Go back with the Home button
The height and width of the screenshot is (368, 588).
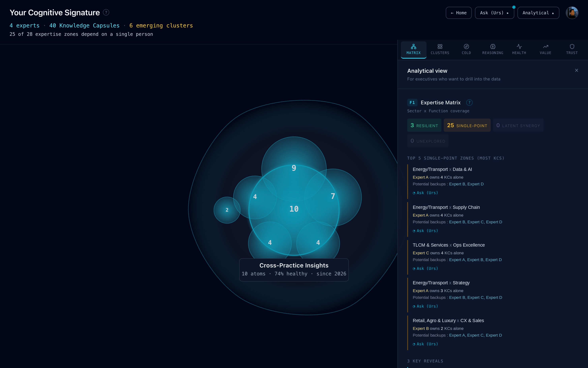458,13
